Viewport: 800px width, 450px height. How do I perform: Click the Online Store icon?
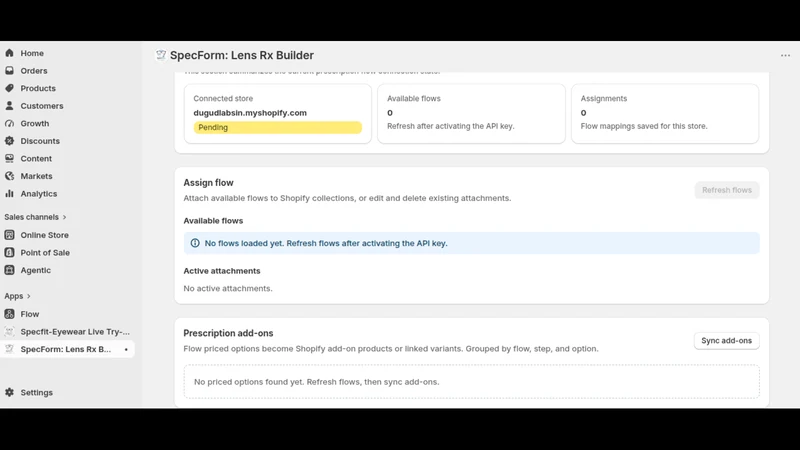click(9, 235)
